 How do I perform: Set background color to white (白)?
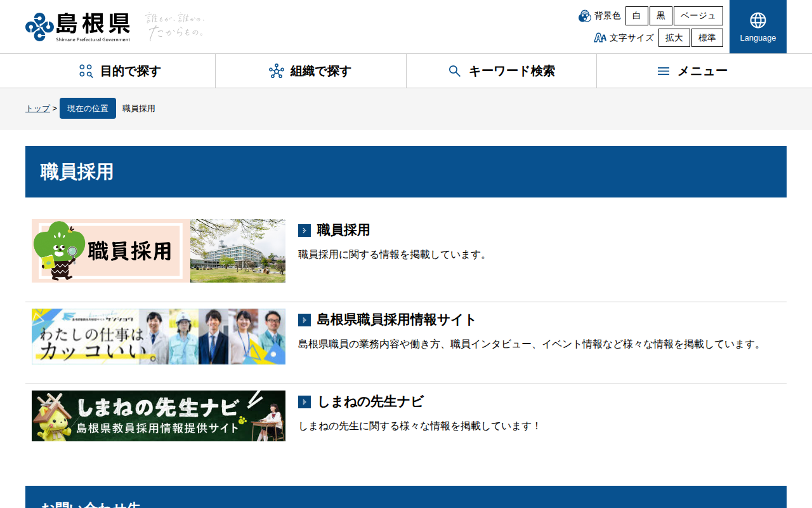click(x=636, y=16)
